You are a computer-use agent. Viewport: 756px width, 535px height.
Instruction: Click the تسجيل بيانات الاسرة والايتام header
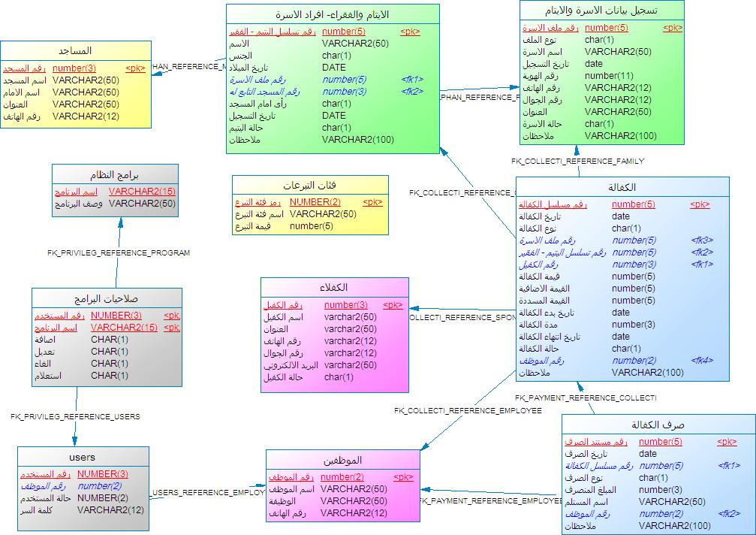pyautogui.click(x=601, y=11)
